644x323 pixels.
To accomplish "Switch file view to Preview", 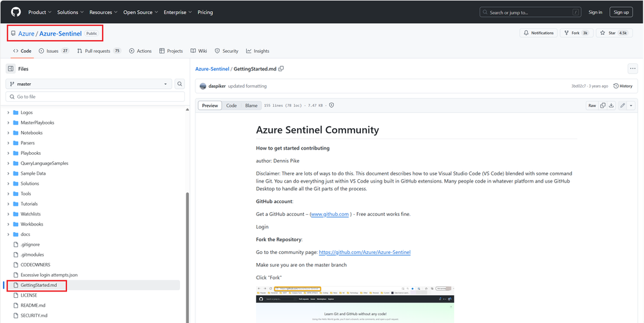I will [210, 105].
